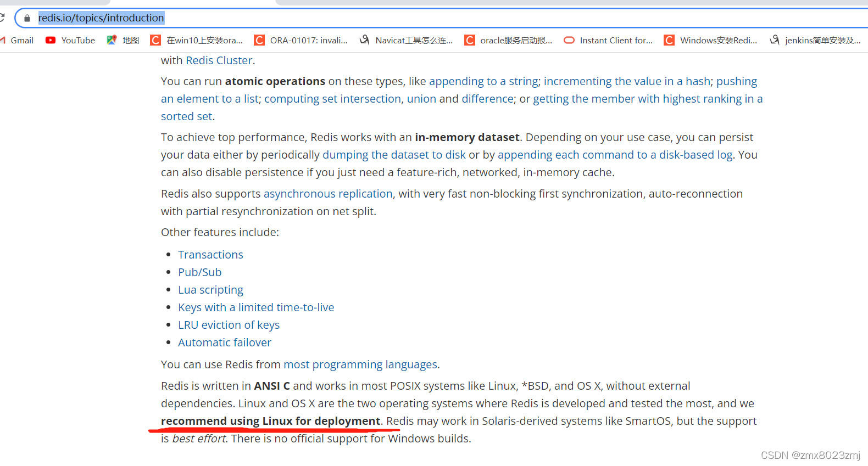Reload the page with the refresh icon
The image size is (868, 466).
(x=2, y=18)
